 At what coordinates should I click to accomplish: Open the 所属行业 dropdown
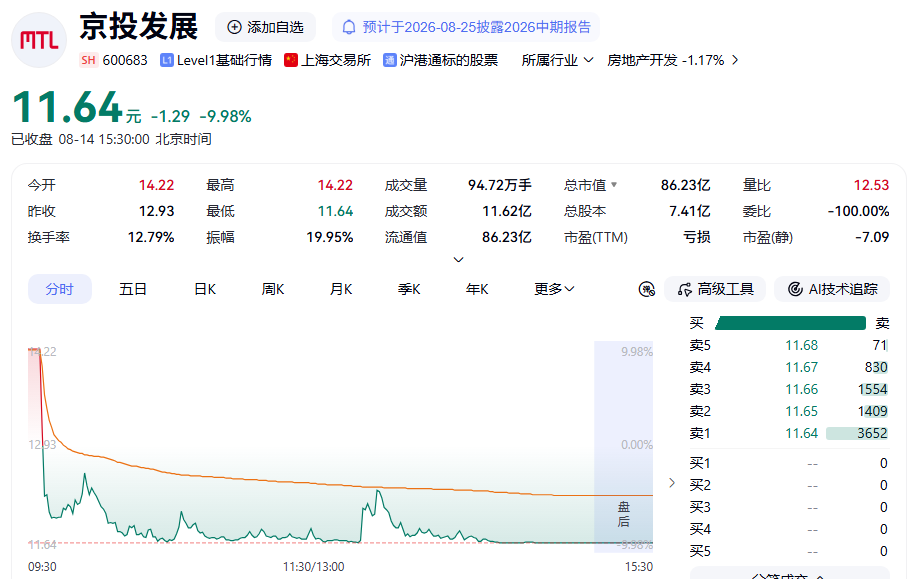[x=557, y=60]
